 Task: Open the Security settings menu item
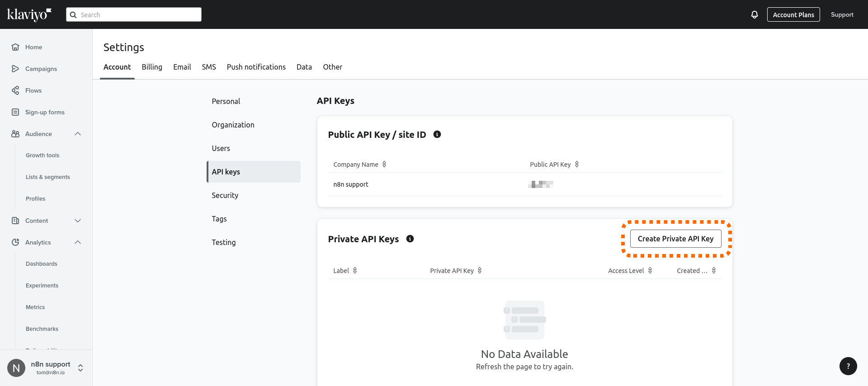[225, 195]
